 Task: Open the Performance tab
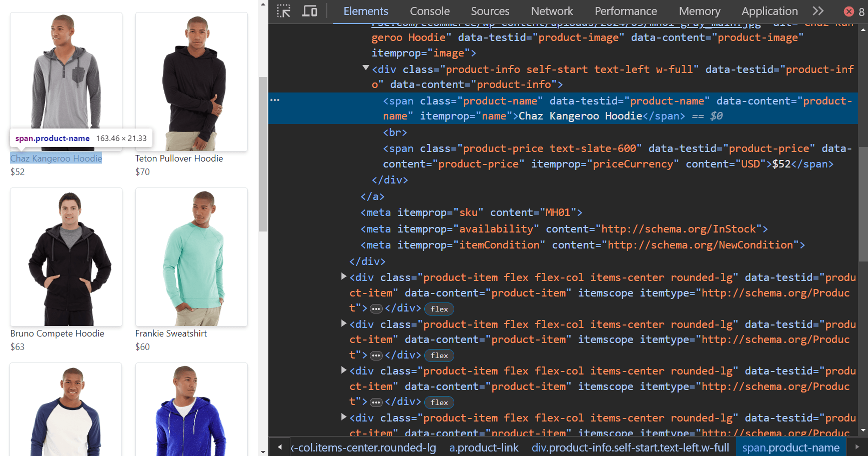pyautogui.click(x=626, y=11)
